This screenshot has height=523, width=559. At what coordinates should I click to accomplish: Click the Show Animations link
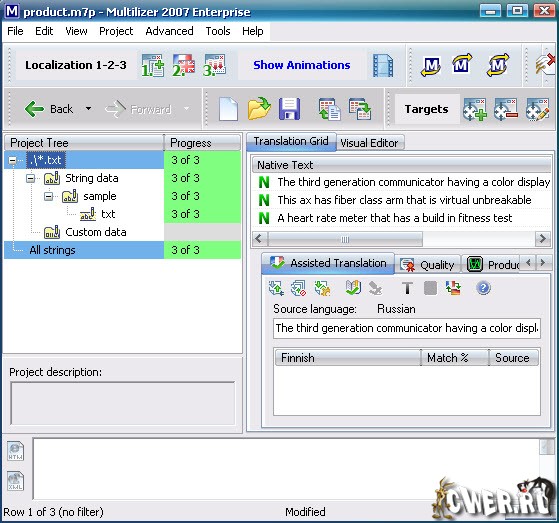[x=302, y=65]
